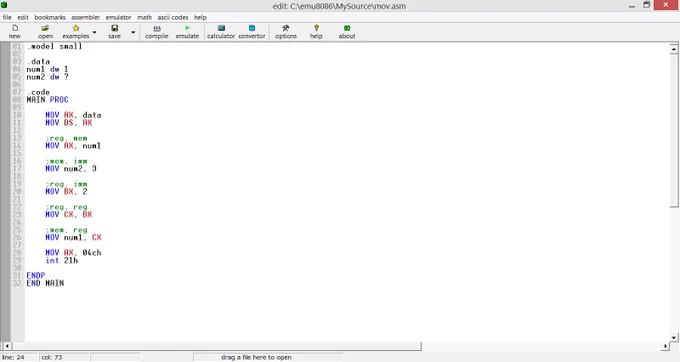This screenshot has height=362, width=680.
Task: Open the examples star icon
Action: click(76, 32)
